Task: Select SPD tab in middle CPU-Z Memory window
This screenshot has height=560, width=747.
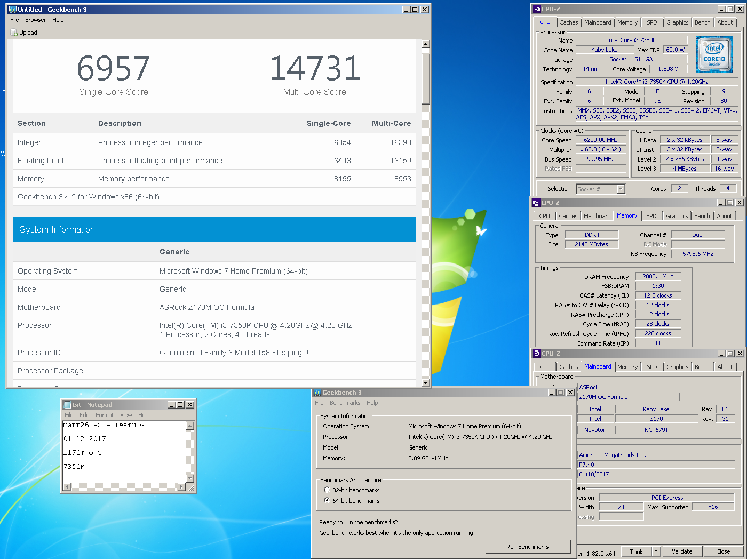Action: tap(651, 216)
